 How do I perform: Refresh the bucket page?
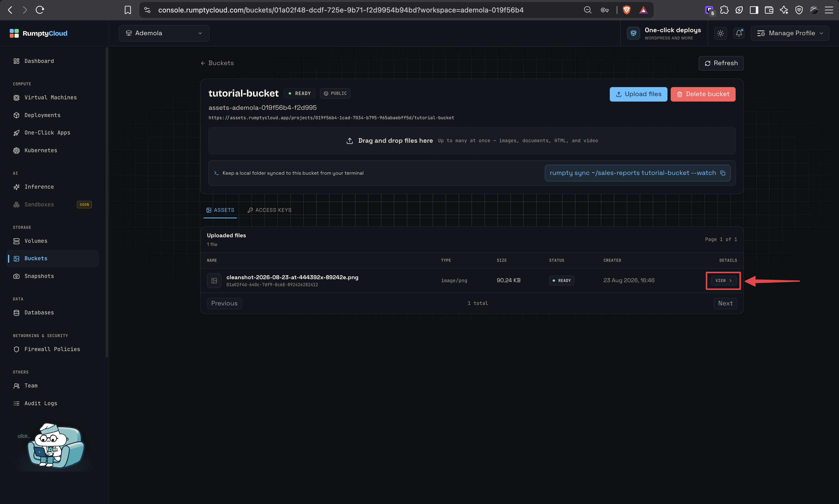click(x=721, y=63)
